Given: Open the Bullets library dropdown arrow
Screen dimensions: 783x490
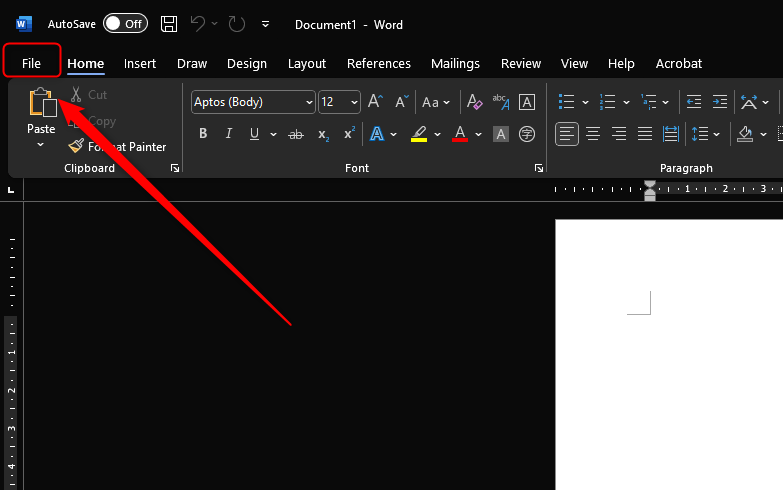Looking at the screenshot, I should click(585, 102).
